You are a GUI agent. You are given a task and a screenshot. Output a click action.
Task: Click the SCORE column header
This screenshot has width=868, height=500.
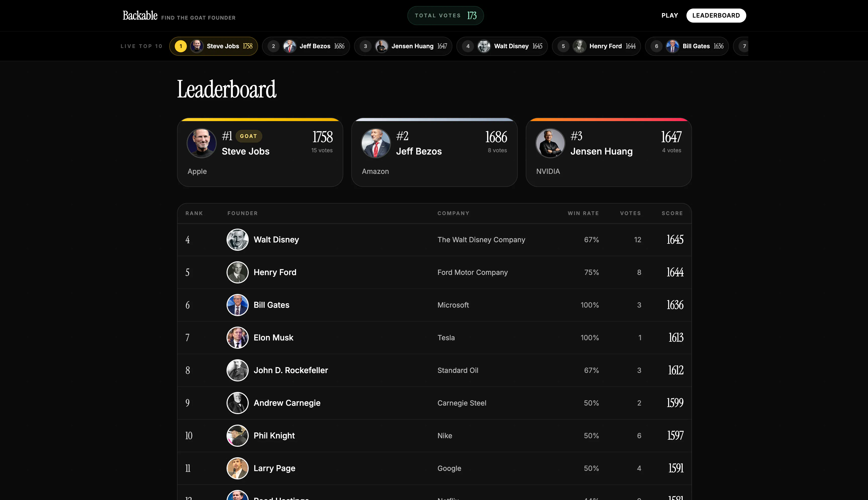(x=672, y=213)
